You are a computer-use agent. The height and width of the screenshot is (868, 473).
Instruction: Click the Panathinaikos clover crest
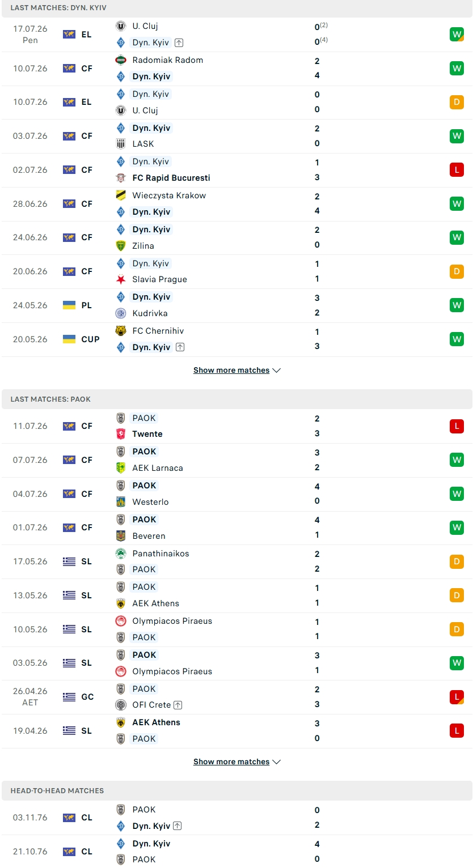pyautogui.click(x=121, y=554)
